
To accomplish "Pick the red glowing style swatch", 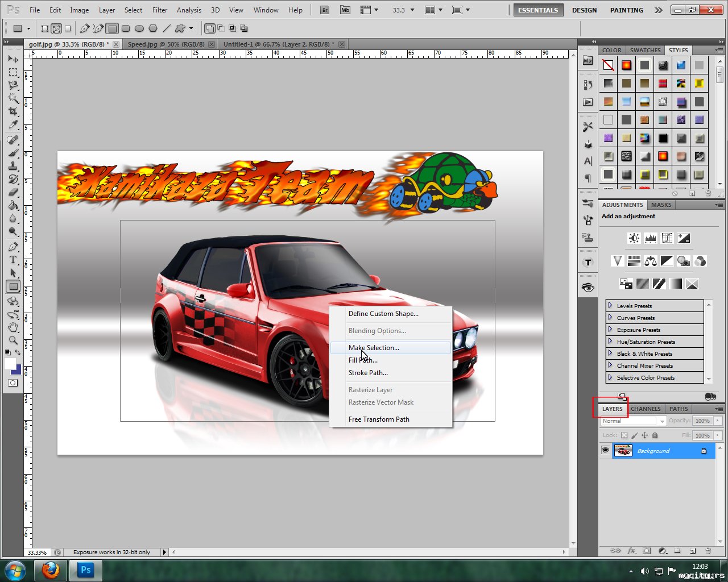I will pyautogui.click(x=626, y=65).
